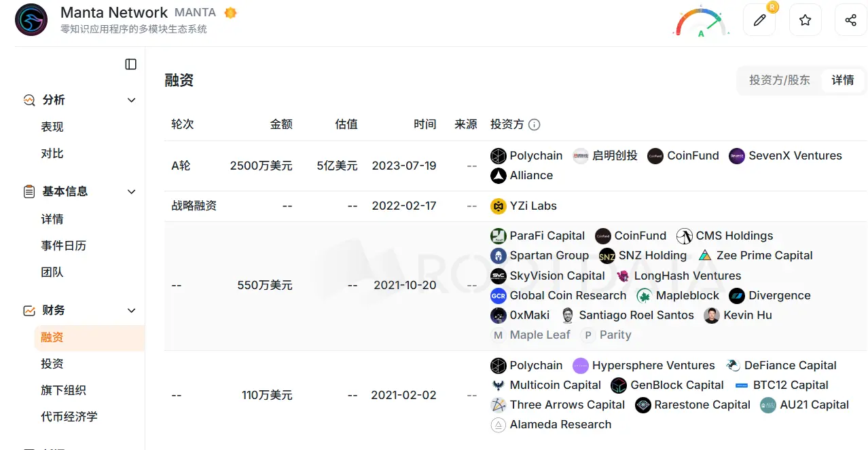Click the Global Coin Research logo icon
This screenshot has width=868, height=450.
499,295
